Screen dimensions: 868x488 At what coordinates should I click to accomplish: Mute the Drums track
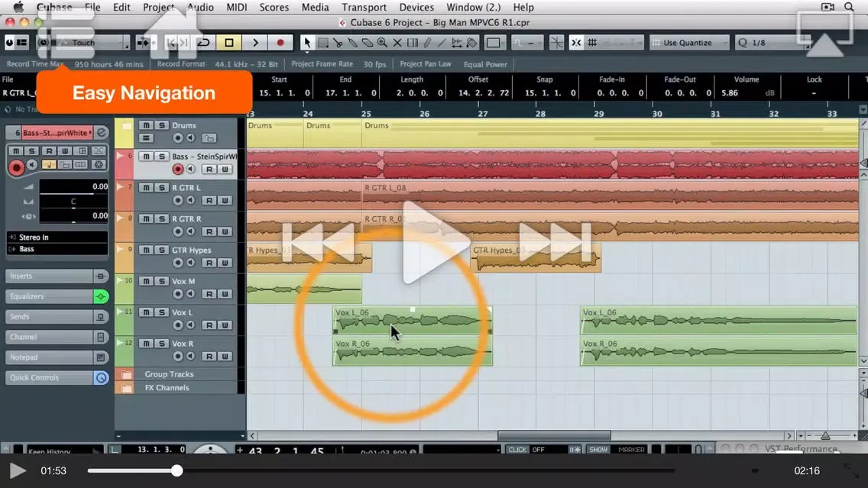click(146, 125)
